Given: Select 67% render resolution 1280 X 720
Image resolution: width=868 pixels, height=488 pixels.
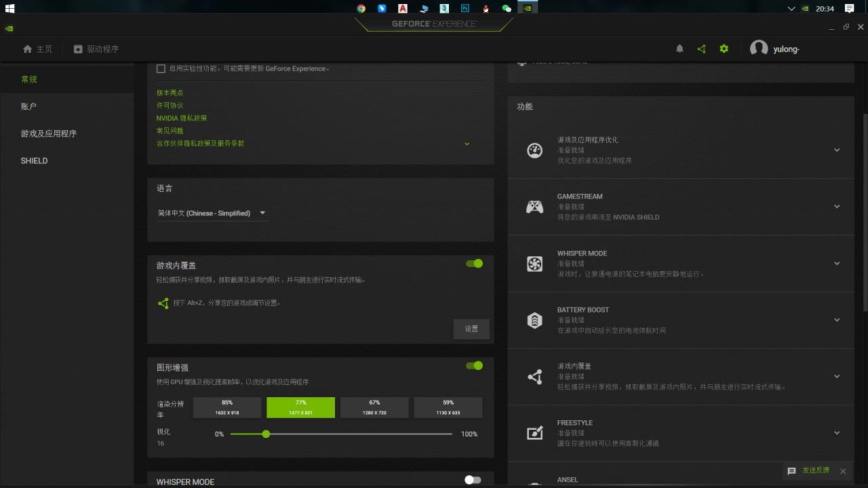Looking at the screenshot, I should (374, 407).
